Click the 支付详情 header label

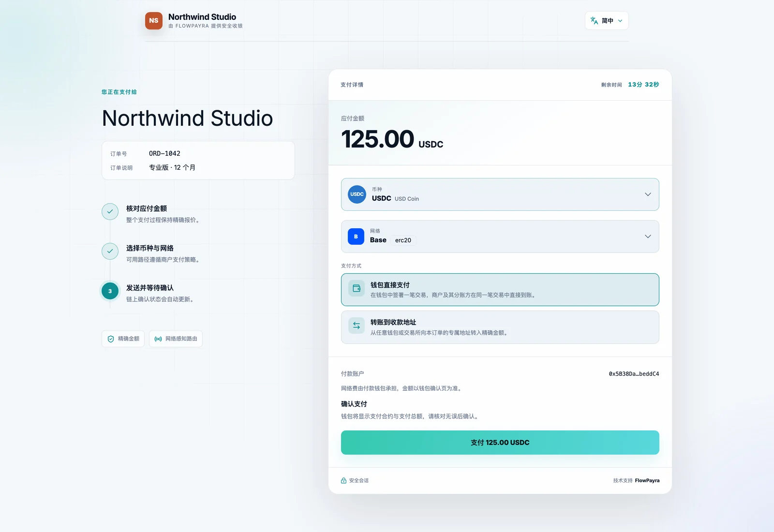pyautogui.click(x=352, y=85)
